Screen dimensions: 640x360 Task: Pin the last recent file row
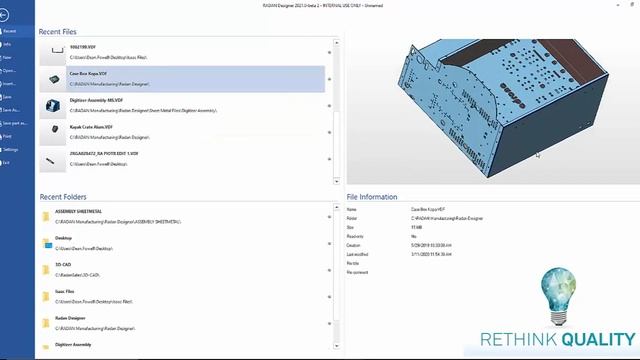(329, 159)
